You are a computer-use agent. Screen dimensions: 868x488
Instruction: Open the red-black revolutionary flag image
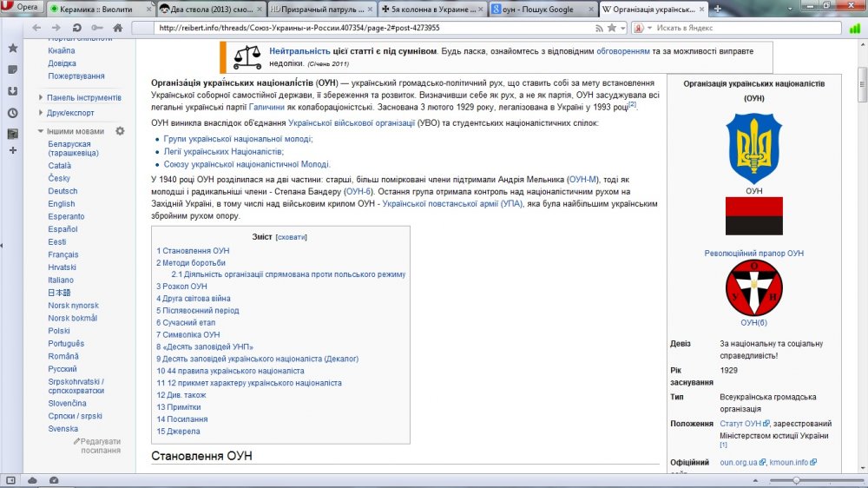[x=754, y=216]
